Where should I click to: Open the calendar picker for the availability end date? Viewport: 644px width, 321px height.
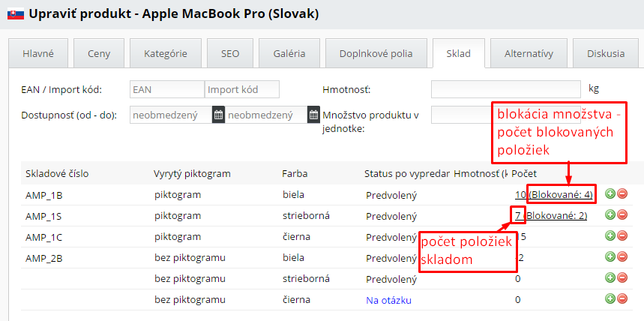tap(314, 115)
